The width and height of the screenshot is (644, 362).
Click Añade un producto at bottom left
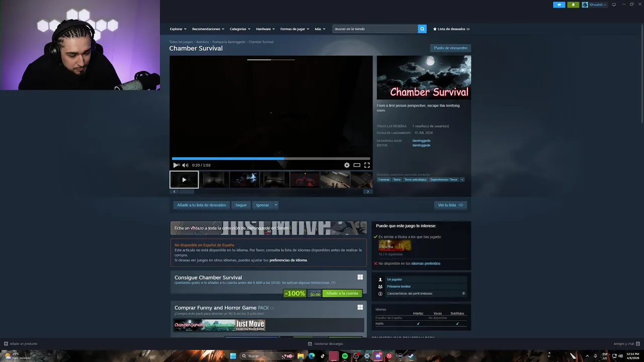click(x=21, y=344)
